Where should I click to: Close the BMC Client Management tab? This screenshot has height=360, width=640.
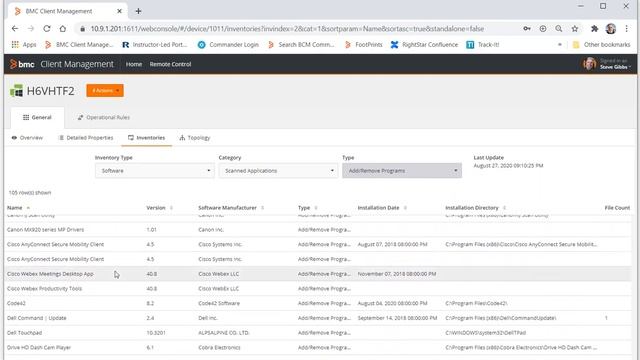(119, 11)
